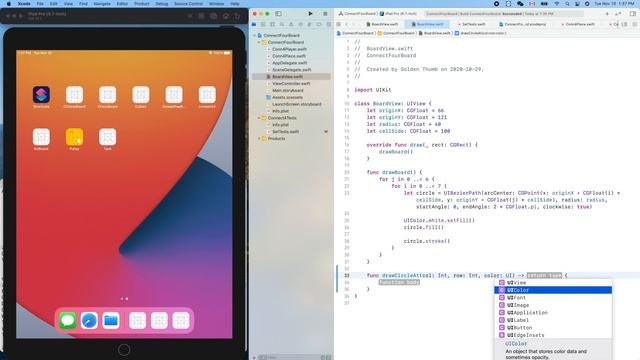Choose UIEdgeInsets completion suggestion

point(553,335)
